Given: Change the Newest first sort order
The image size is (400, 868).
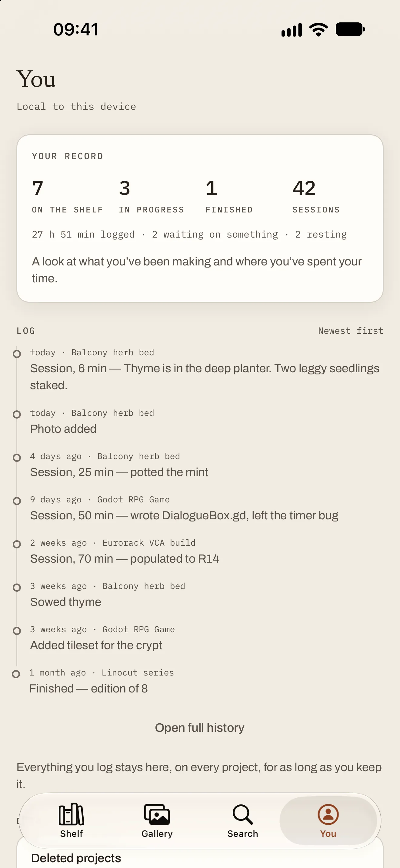Looking at the screenshot, I should click(351, 330).
